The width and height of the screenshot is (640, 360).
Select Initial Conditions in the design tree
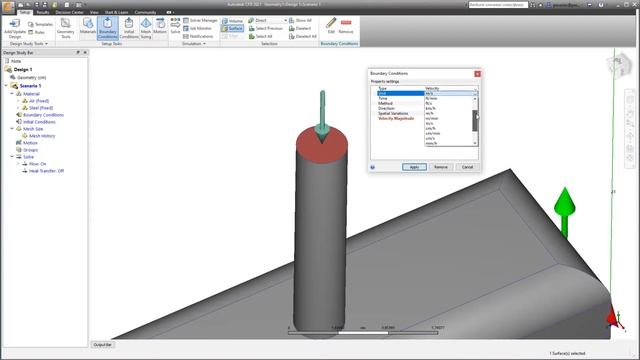[39, 122]
